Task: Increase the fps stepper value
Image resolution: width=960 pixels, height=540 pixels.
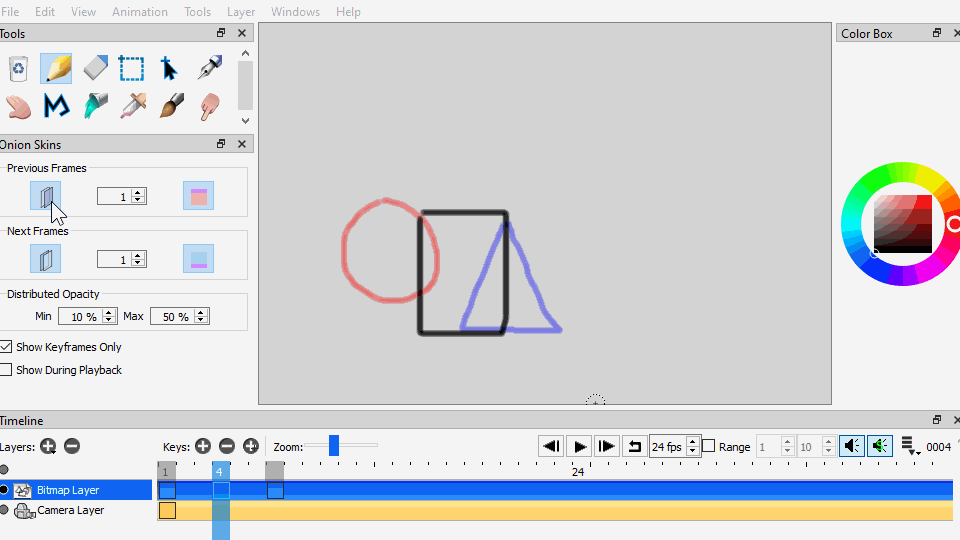Action: pyautogui.click(x=692, y=441)
